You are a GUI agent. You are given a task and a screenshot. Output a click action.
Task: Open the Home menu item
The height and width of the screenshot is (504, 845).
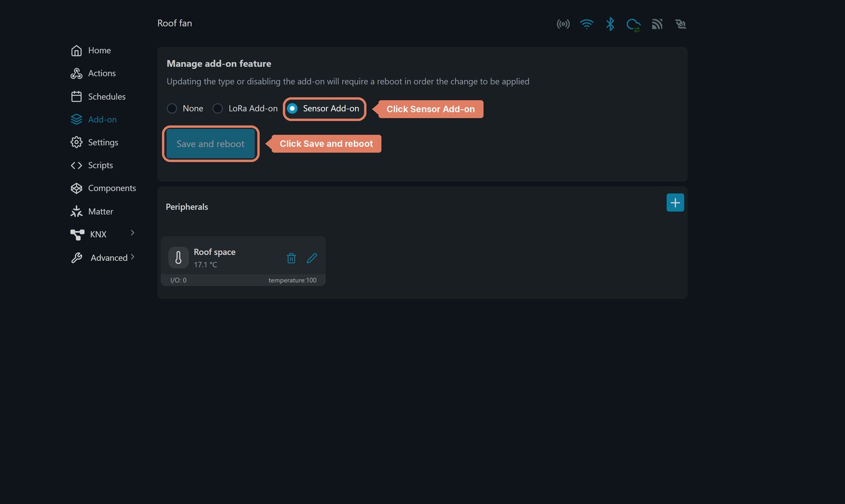99,51
